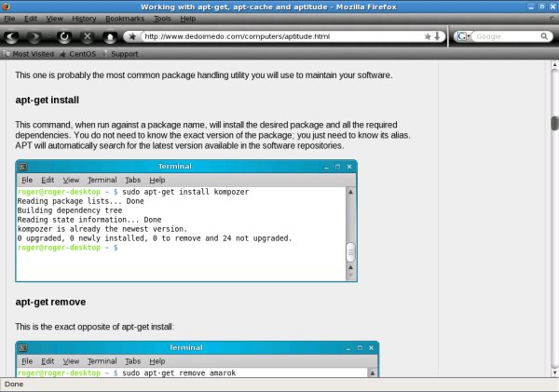
Task: Open the Firefox Edit menu
Action: (x=31, y=19)
